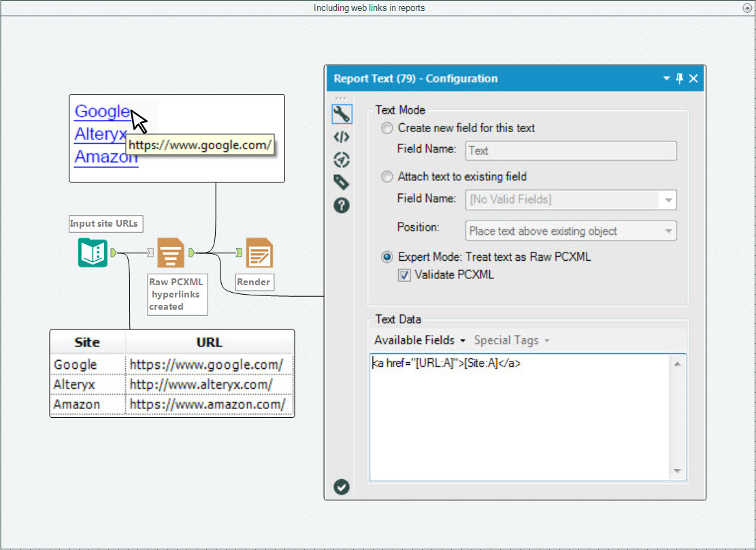Click the apply checkmark icon
The width and height of the screenshot is (756, 550).
(342, 487)
